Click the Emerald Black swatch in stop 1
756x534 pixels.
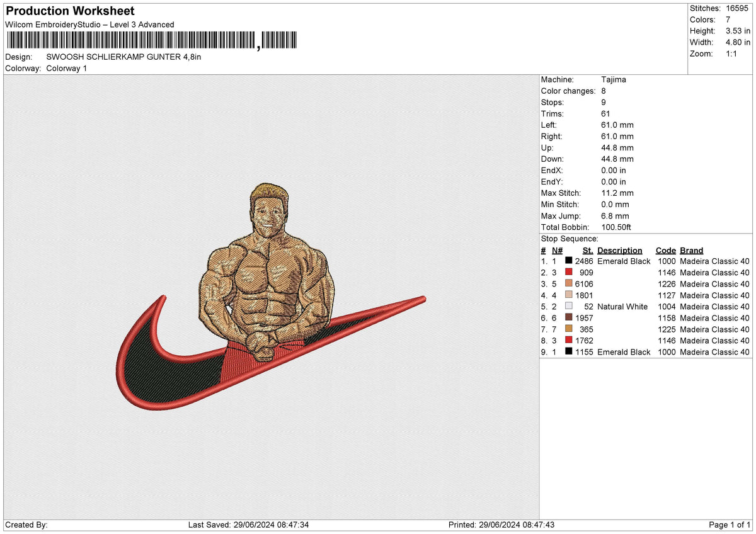click(568, 261)
